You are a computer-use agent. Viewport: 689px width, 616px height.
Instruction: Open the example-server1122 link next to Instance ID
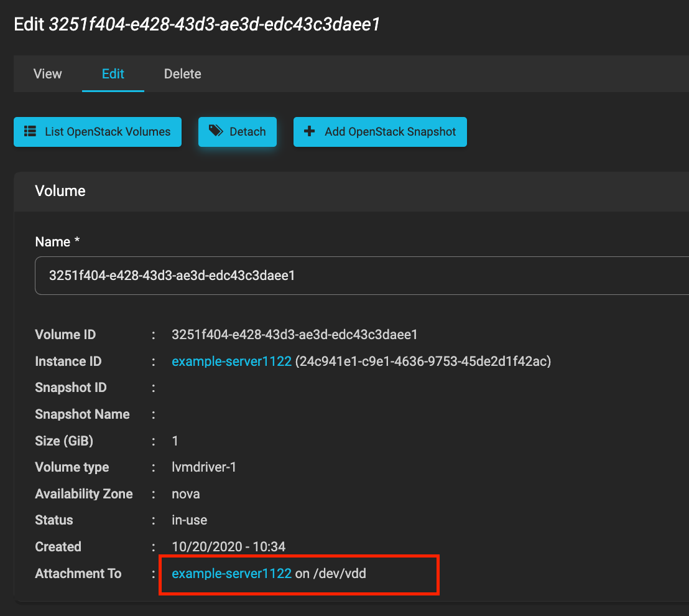click(x=231, y=361)
